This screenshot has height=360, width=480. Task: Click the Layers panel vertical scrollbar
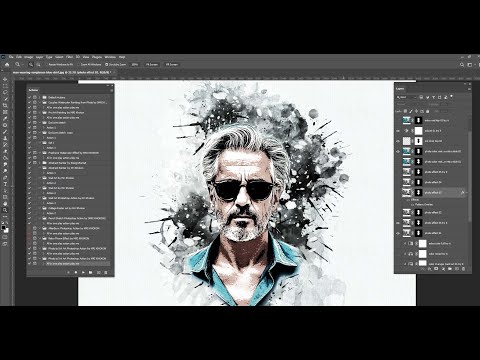click(x=469, y=176)
